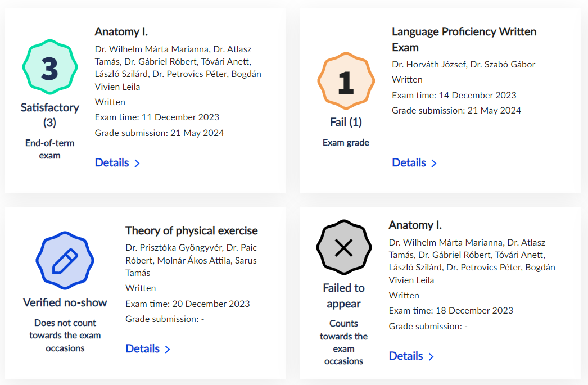Image resolution: width=588 pixels, height=385 pixels.
Task: Click chevron arrow beside Theory of physical exercise Details
Action: 168,350
